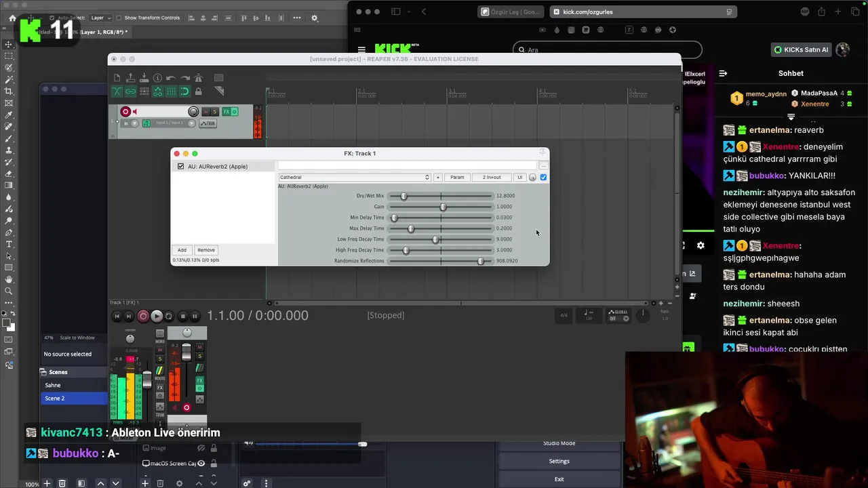Arm Track 1 record button in track panel
The image size is (868, 488).
pyautogui.click(x=125, y=112)
